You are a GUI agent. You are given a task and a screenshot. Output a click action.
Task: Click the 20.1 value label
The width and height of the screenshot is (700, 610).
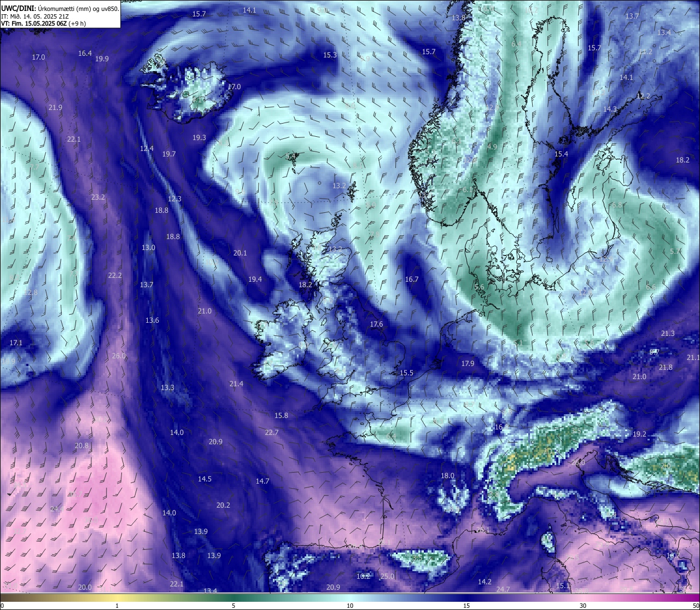click(240, 253)
